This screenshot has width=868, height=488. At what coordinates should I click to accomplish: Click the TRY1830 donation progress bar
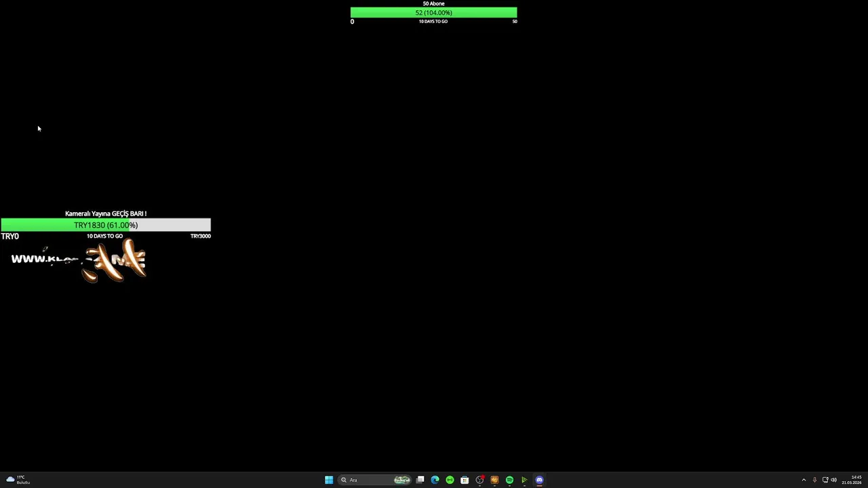pyautogui.click(x=106, y=225)
